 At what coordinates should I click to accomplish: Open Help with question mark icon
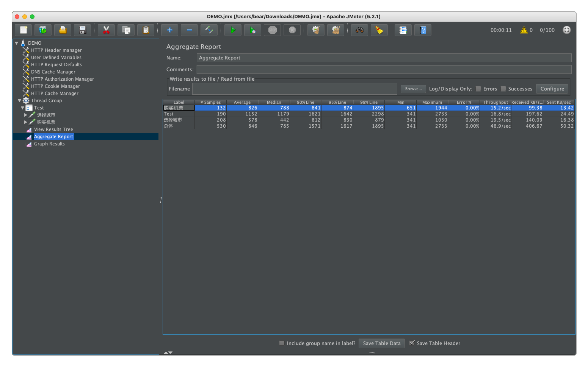coord(423,30)
